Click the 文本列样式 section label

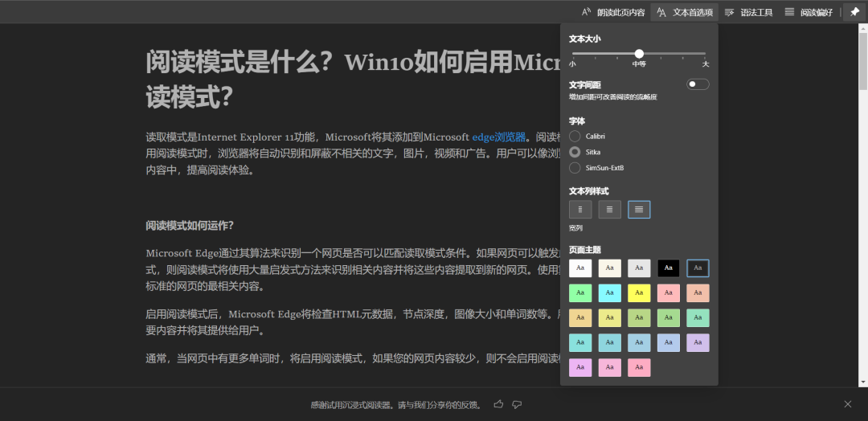[589, 191]
